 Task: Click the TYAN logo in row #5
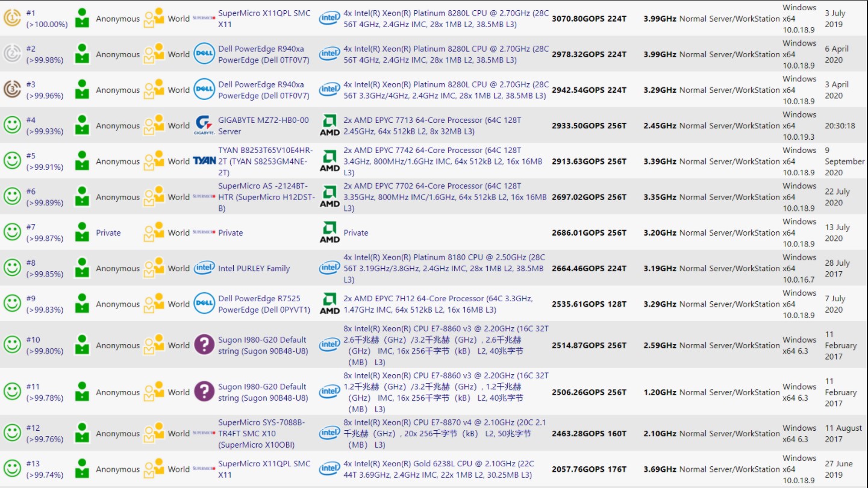click(x=204, y=161)
